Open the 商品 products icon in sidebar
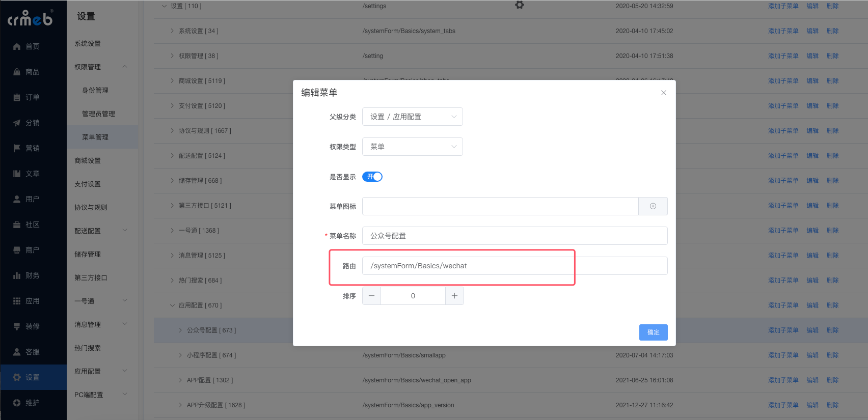This screenshot has width=868, height=420. tap(17, 72)
